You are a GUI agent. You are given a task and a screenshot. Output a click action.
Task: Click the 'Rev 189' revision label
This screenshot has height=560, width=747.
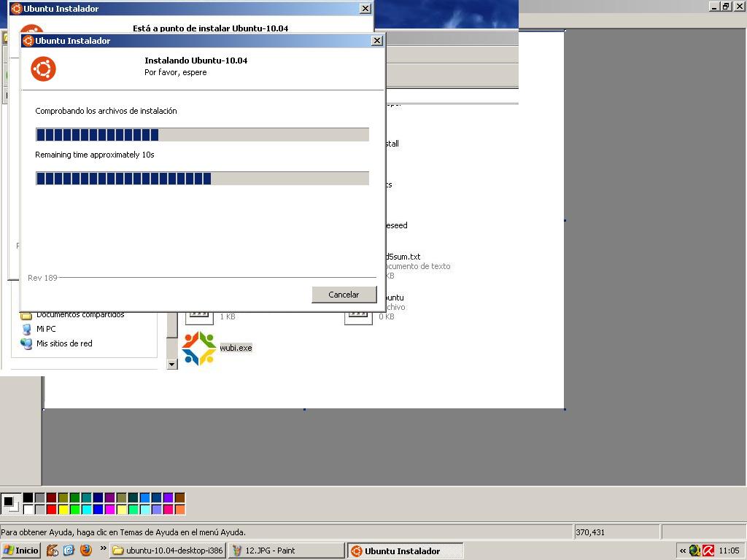42,278
